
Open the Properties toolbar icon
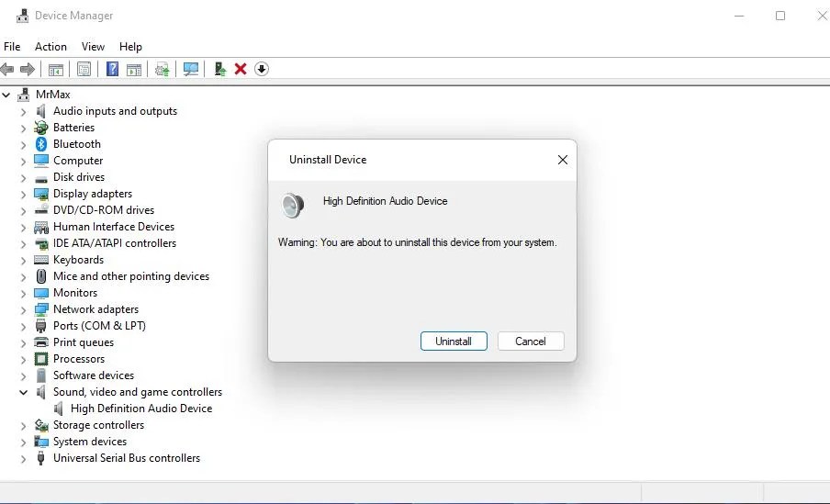pos(84,69)
